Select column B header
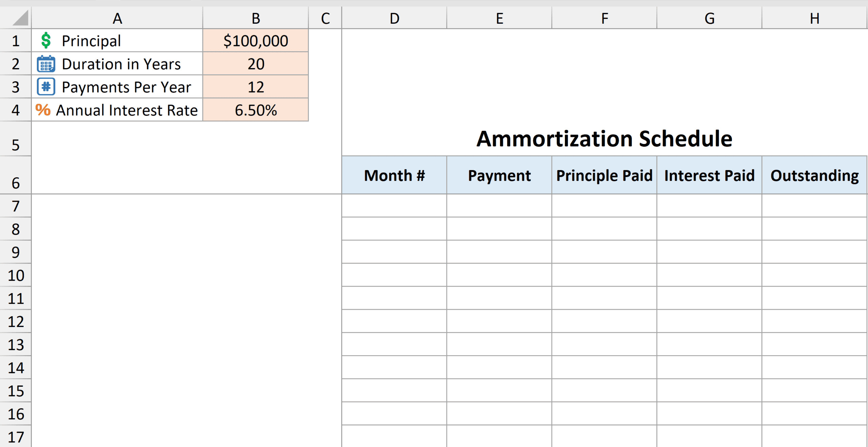This screenshot has width=868, height=447. click(x=256, y=18)
